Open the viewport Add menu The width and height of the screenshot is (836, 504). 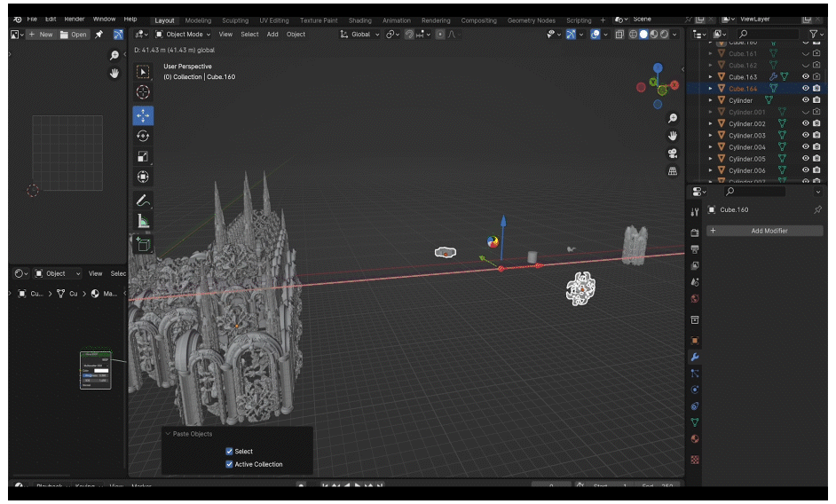pos(272,34)
